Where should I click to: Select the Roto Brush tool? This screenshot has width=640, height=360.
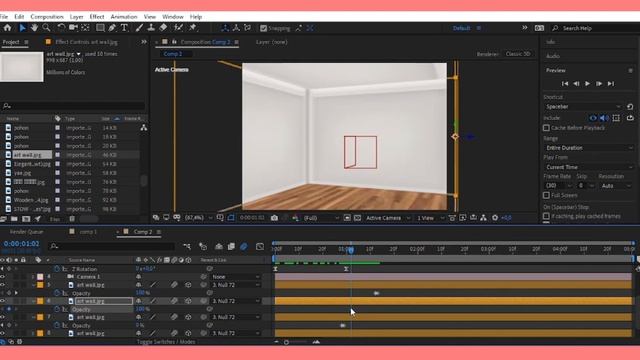[x=178, y=28]
